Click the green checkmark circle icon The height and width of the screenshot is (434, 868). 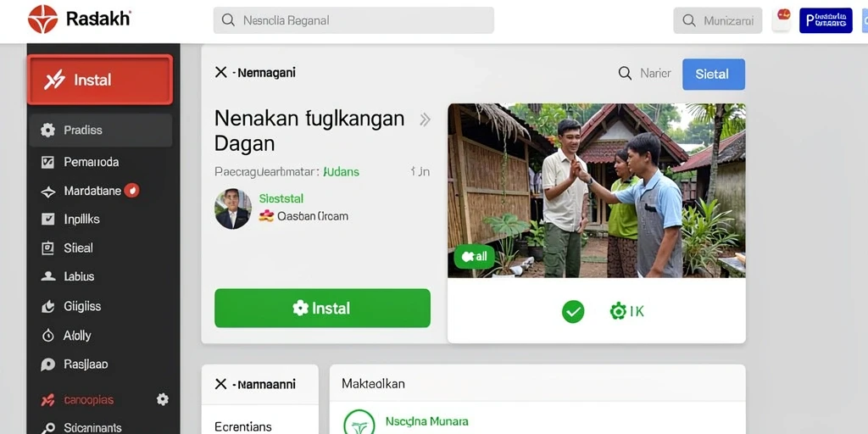click(573, 312)
